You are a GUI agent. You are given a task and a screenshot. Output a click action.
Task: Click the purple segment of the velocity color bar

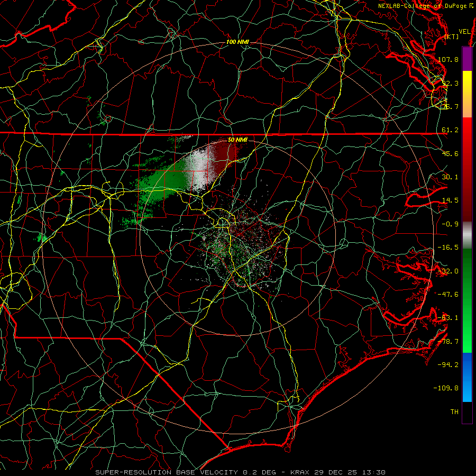(x=467, y=59)
